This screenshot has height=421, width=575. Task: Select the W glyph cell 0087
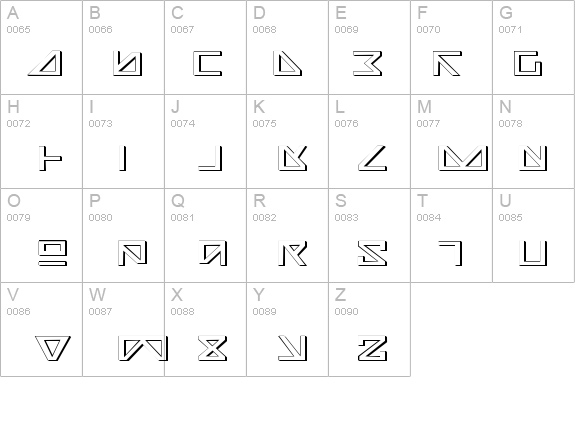coord(123,329)
